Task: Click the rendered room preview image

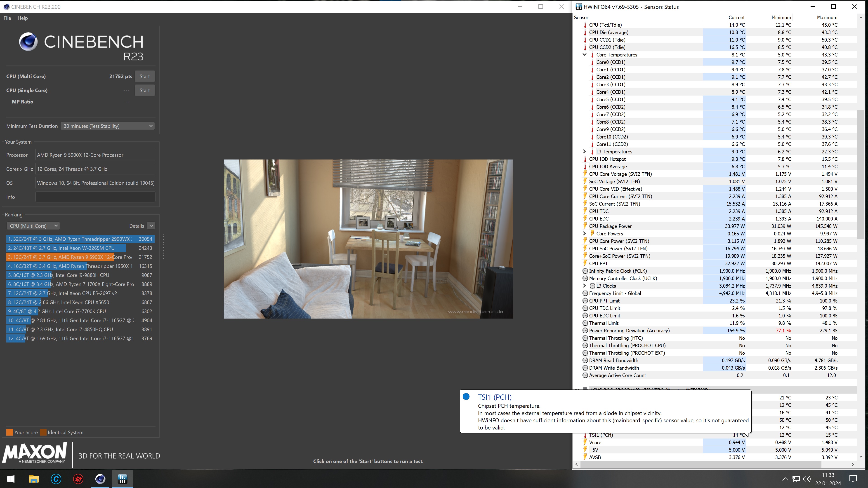Action: point(368,239)
